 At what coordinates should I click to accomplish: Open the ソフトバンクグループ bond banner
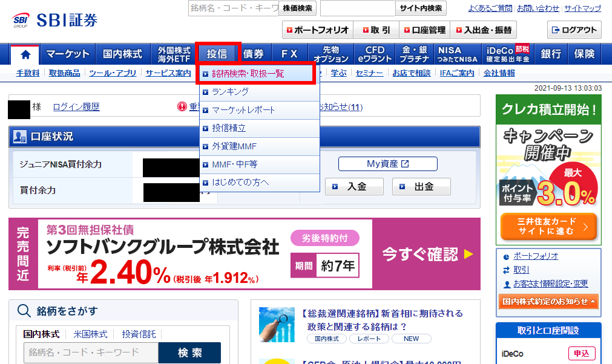pos(245,254)
